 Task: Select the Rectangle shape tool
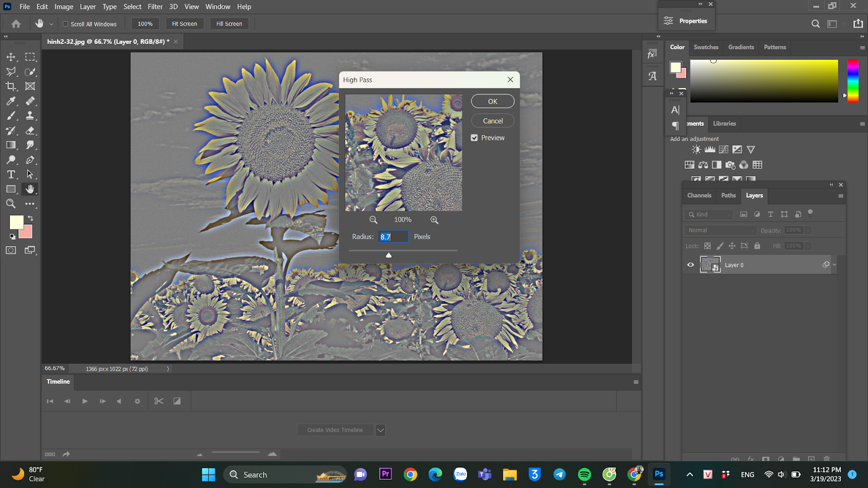tap(11, 189)
